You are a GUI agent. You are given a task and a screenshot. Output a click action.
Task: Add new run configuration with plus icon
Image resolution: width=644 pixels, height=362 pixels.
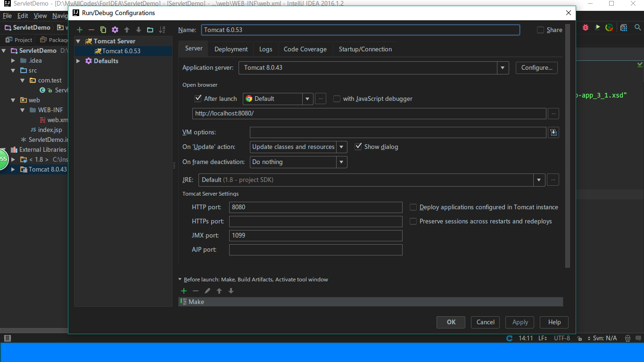80,30
